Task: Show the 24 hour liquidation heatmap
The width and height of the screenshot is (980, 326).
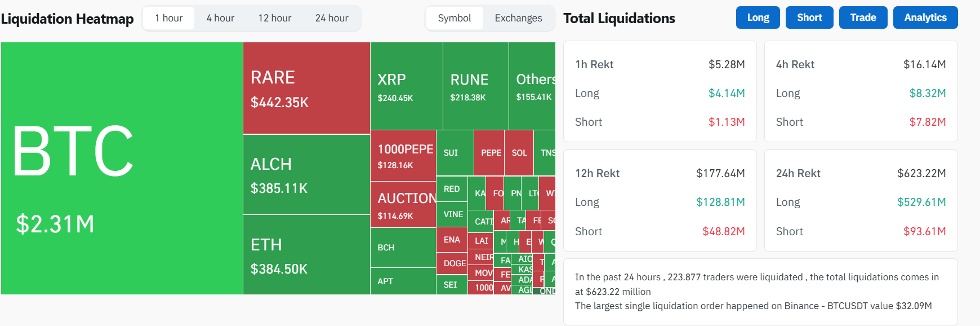Action: 332,18
